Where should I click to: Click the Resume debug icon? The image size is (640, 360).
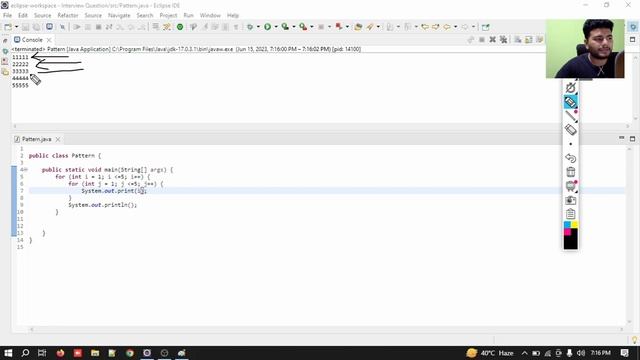point(77,27)
